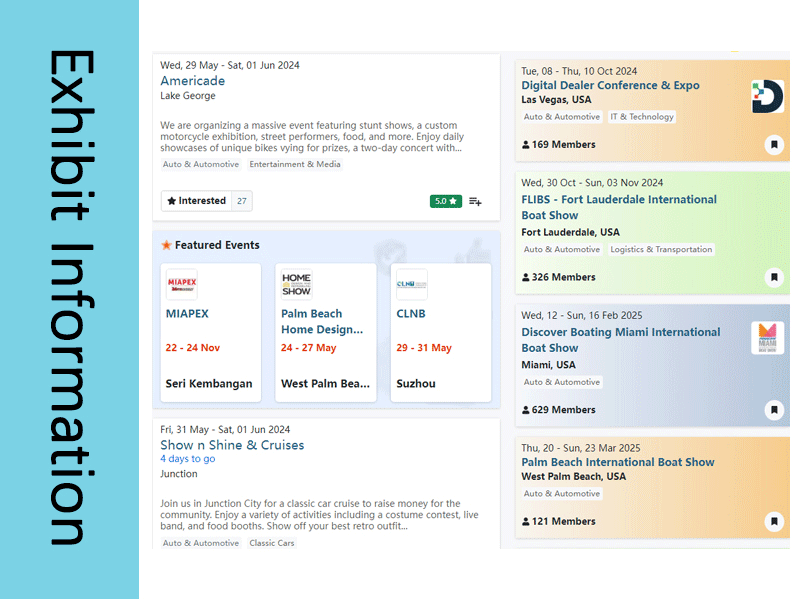Select the Entertainment & Media tag
This screenshot has width=800, height=600.
295,164
